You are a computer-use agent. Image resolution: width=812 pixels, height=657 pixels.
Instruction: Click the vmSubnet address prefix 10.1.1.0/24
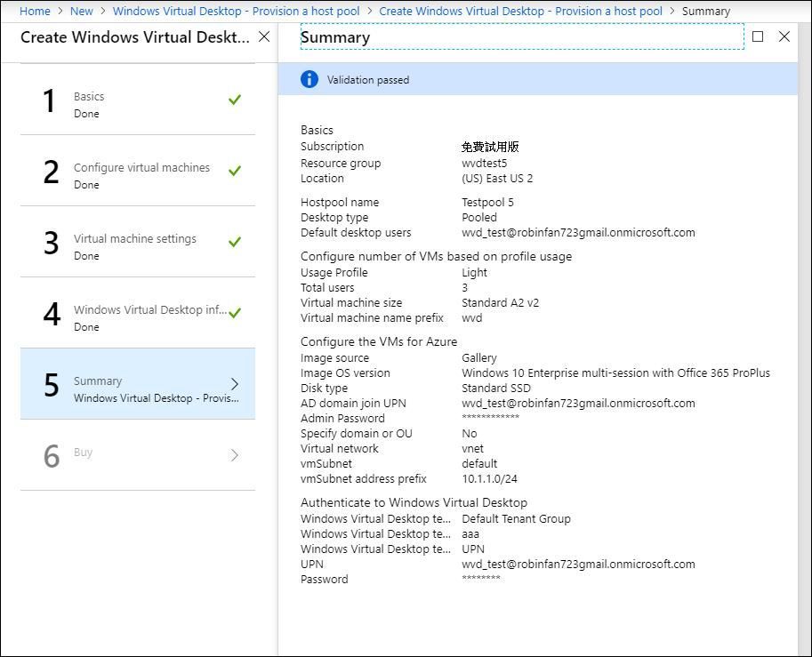pyautogui.click(x=489, y=479)
